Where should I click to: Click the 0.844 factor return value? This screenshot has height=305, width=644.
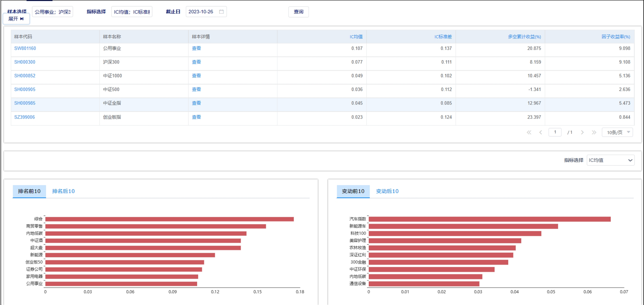pos(625,117)
